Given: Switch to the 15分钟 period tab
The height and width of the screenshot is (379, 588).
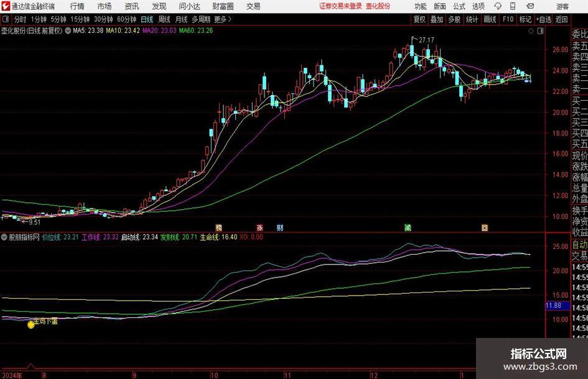Looking at the screenshot, I should click(x=80, y=19).
